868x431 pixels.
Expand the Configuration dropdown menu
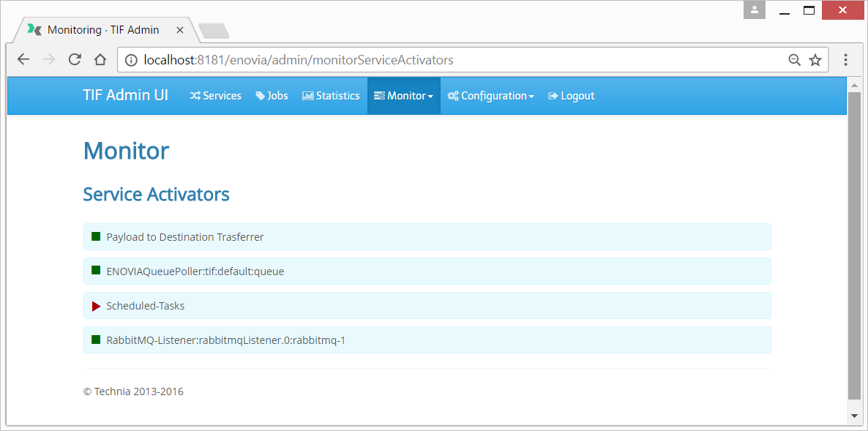coord(490,96)
